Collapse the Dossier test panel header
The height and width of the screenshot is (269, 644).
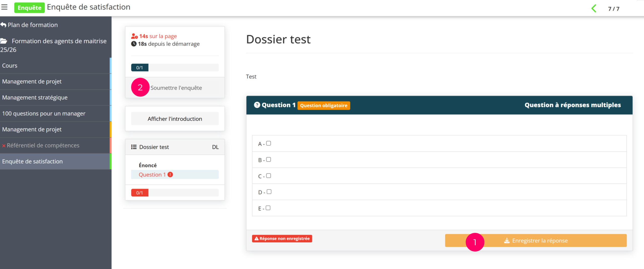point(175,147)
